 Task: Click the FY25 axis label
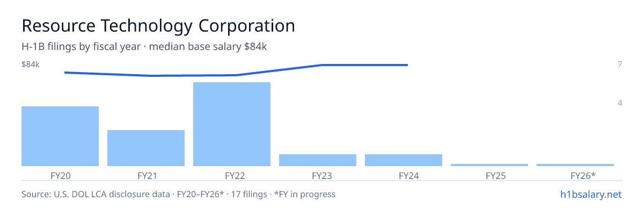[x=489, y=175]
